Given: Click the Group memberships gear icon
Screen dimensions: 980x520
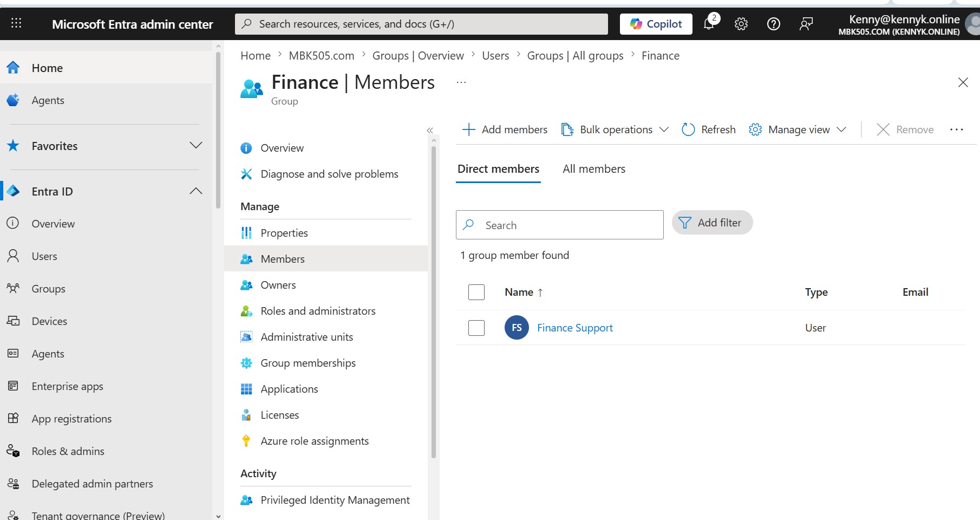Looking at the screenshot, I should pos(246,363).
